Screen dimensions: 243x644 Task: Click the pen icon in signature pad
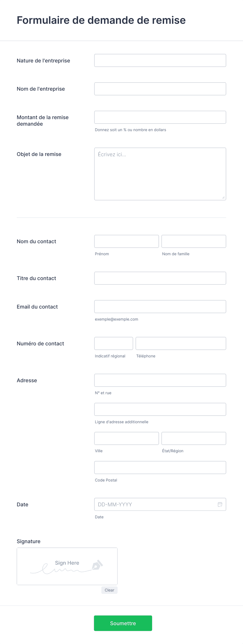tap(97, 565)
